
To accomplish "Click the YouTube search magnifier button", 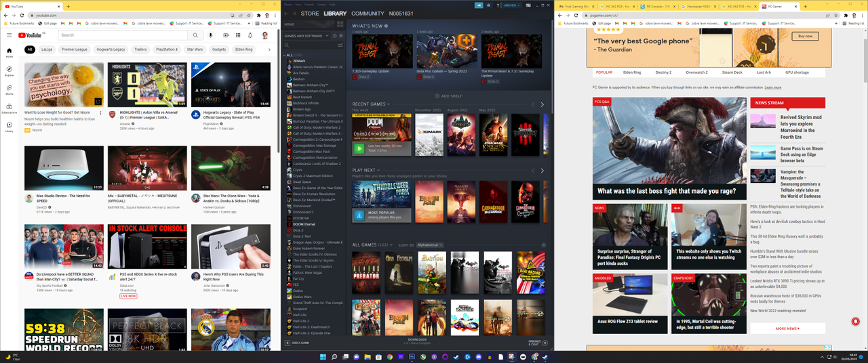I will pos(195,35).
